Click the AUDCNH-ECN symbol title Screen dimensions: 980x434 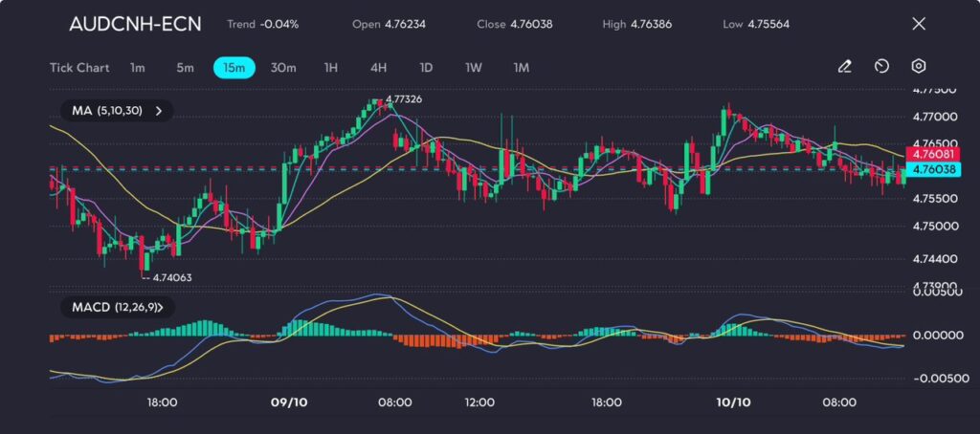coord(135,24)
